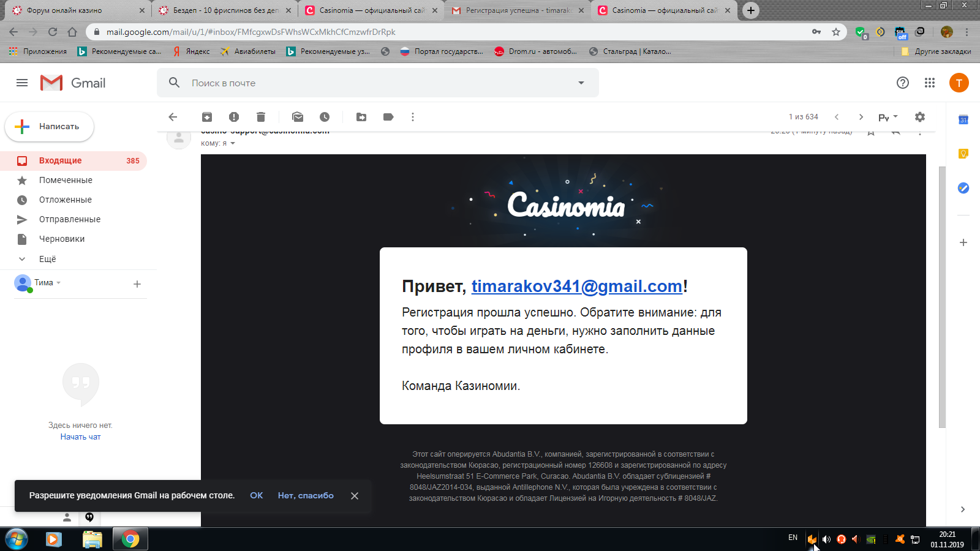Viewport: 980px width, 551px height.
Task: Report this email as spam
Action: point(234,117)
